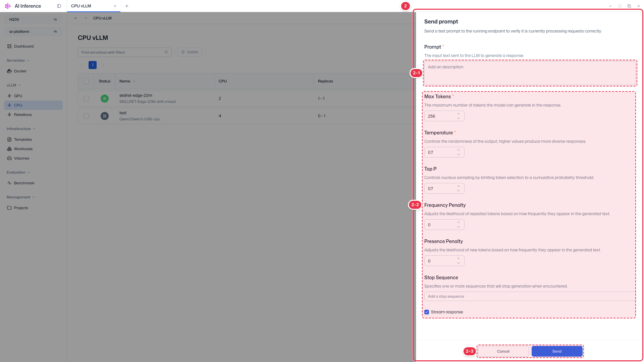Click the search magnifier icon in the filter box
Viewport: 644px width, 362px height.
166,52
